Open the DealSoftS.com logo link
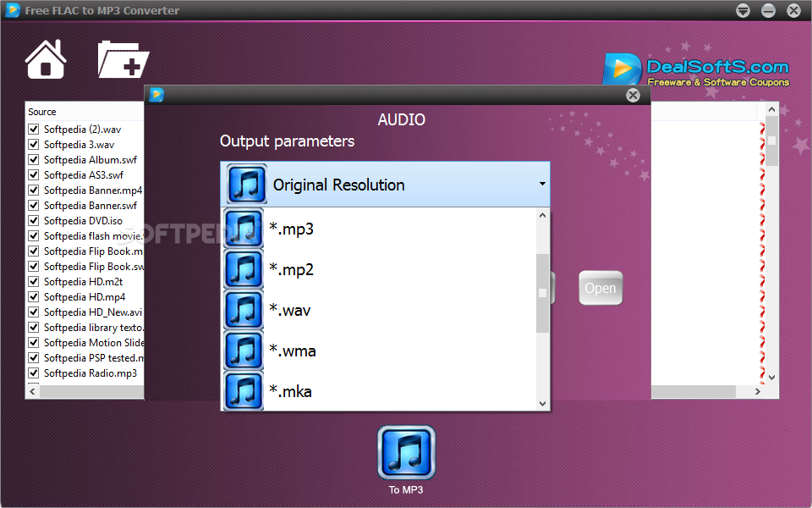Image resolution: width=812 pixels, height=508 pixels. click(x=696, y=69)
